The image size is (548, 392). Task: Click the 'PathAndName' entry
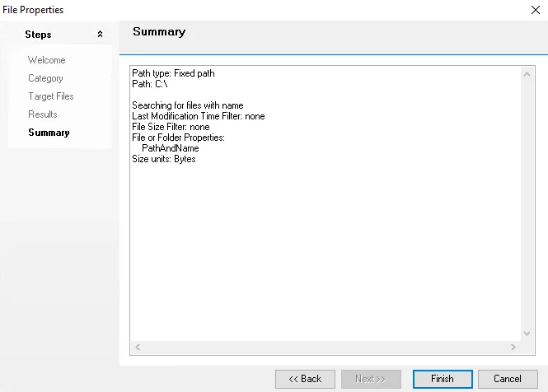(171, 148)
